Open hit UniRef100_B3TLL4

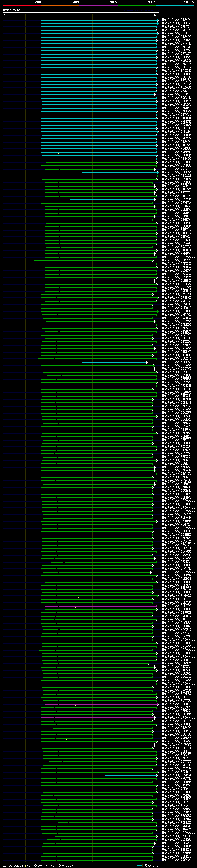click(177, 33)
